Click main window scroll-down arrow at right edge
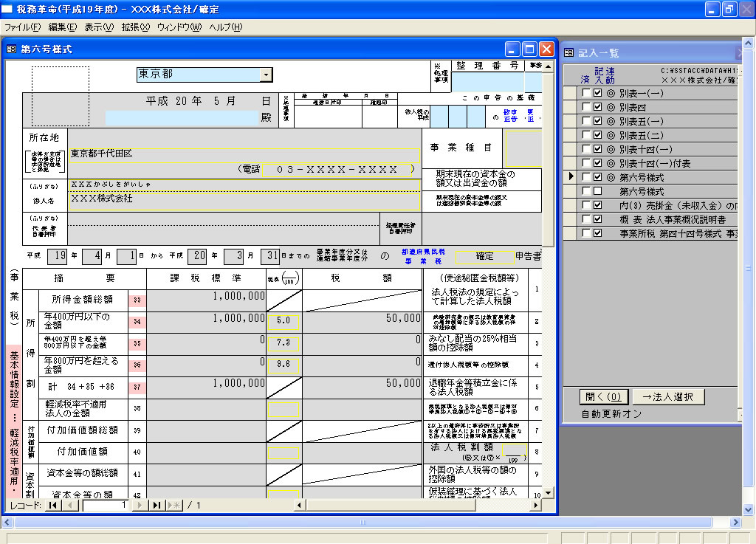The width and height of the screenshot is (756, 544). pos(749,509)
